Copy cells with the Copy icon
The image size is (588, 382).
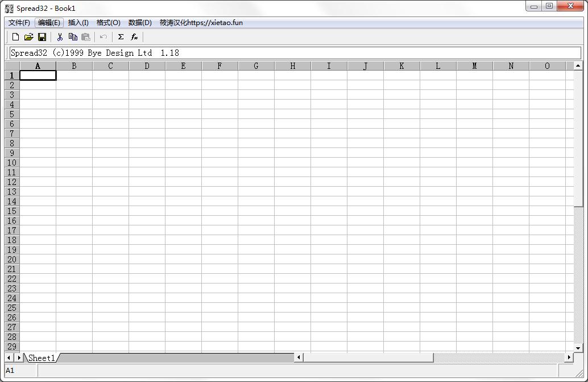click(x=72, y=36)
